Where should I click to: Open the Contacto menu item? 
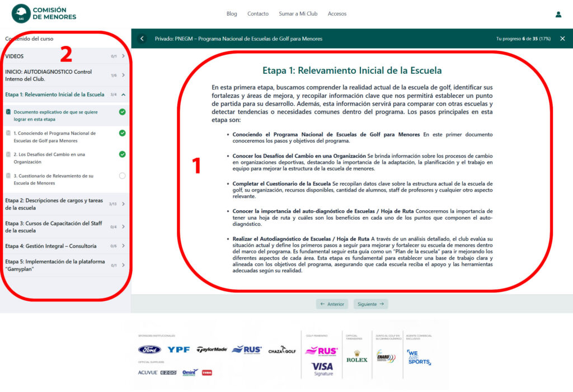point(258,14)
